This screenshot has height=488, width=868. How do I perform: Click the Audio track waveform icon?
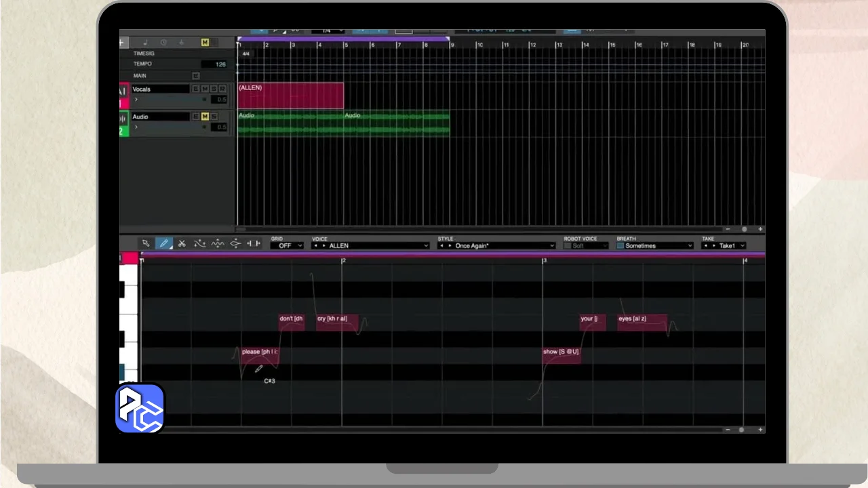tap(123, 119)
